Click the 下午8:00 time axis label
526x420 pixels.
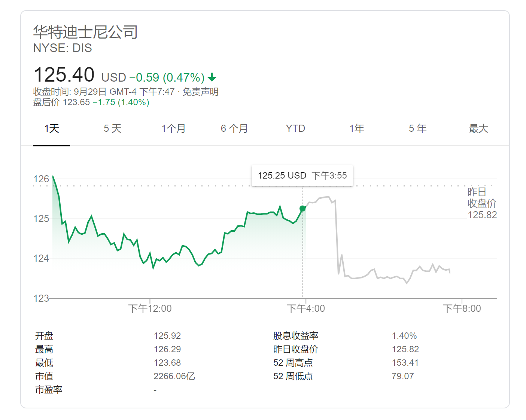pos(462,308)
